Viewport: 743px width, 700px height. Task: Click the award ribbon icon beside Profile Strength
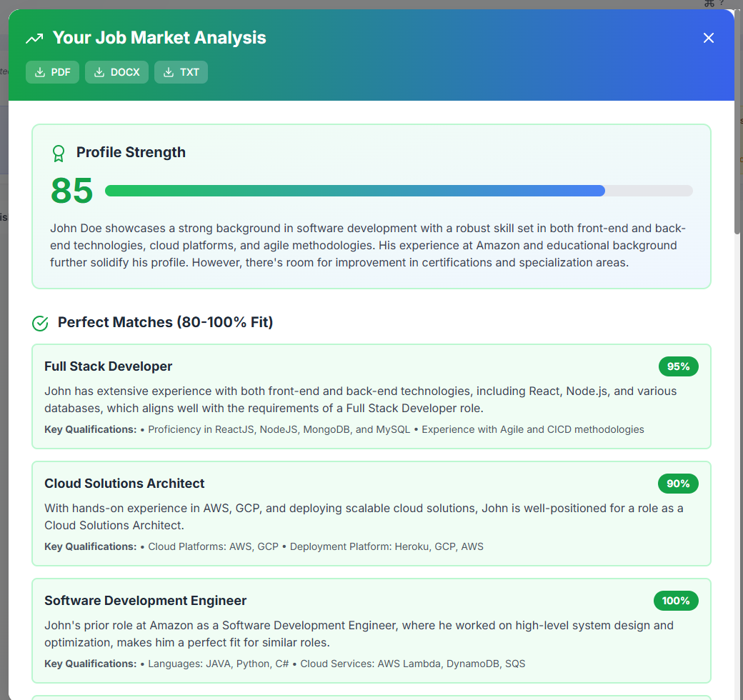click(x=58, y=152)
